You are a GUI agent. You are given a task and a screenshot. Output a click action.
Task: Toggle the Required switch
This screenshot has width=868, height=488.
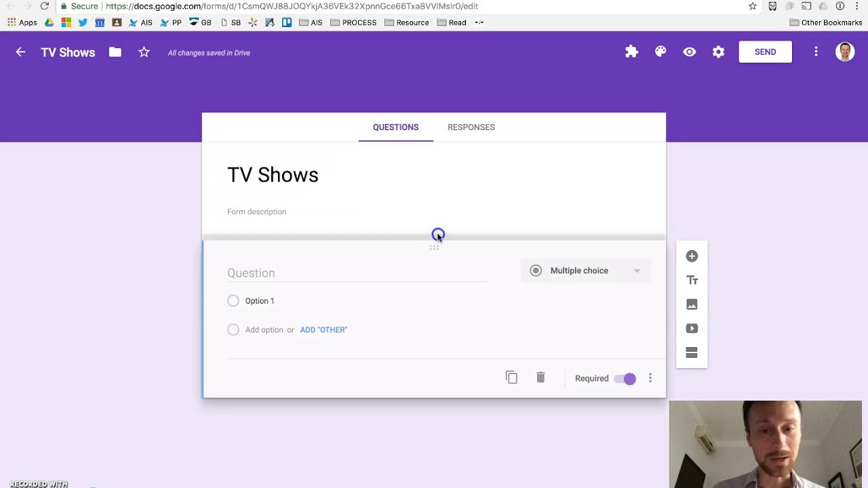(625, 379)
